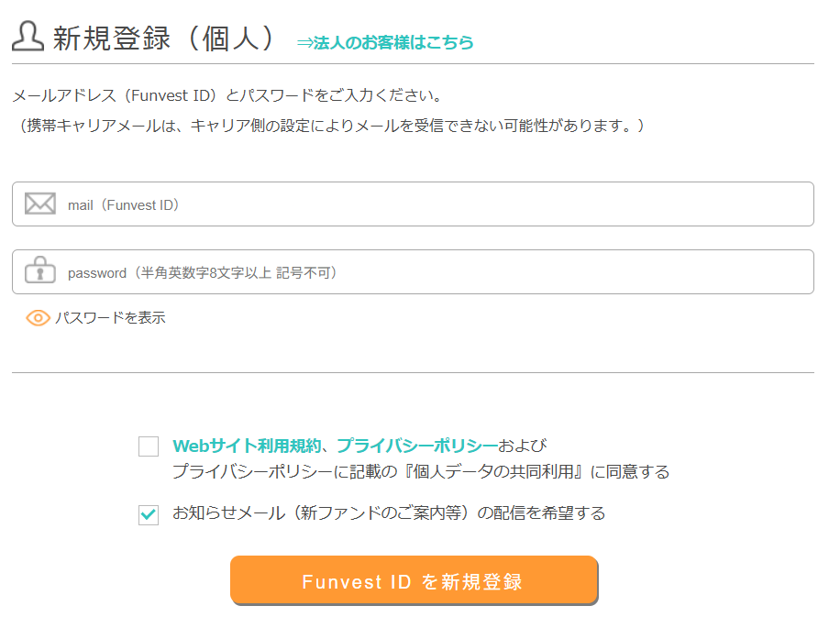The image size is (840, 617).
Task: Click the パスワードを表示 label text
Action: point(110,318)
